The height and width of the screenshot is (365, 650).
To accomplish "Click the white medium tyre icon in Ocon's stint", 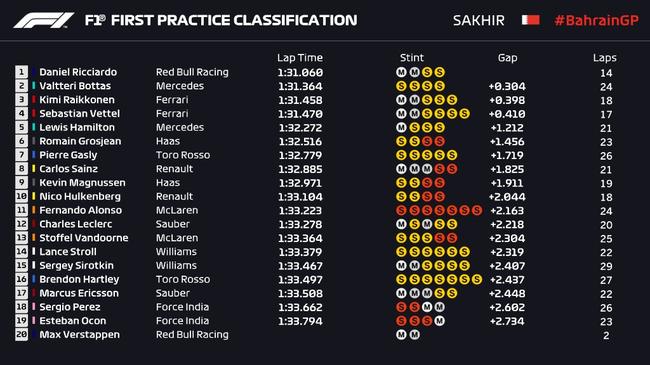I will coord(439,321).
